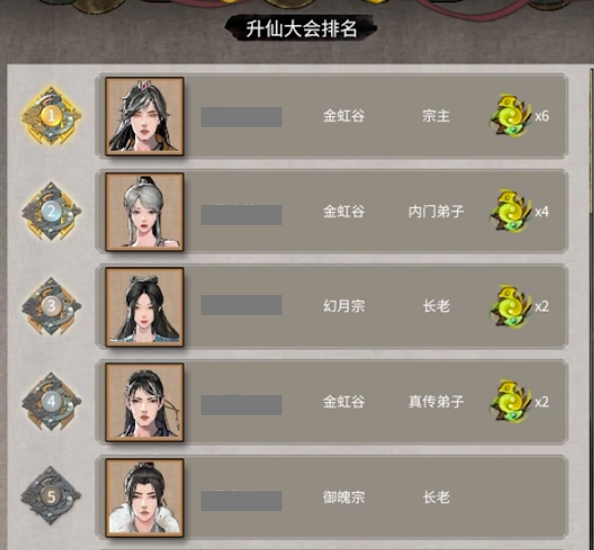Click the rank 4 medal badge

[51, 402]
